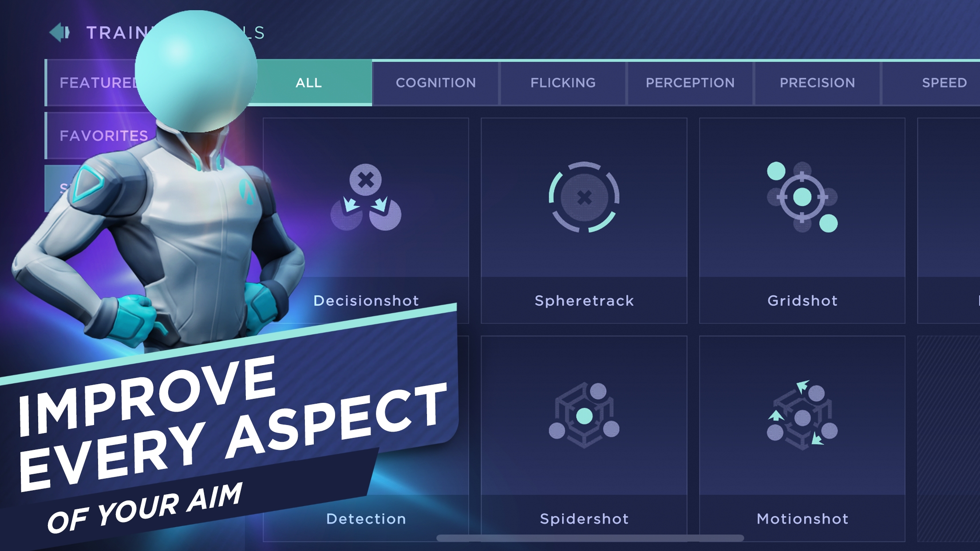The width and height of the screenshot is (980, 551).
Task: Toggle the FEATURED training toggle
Action: coord(101,82)
